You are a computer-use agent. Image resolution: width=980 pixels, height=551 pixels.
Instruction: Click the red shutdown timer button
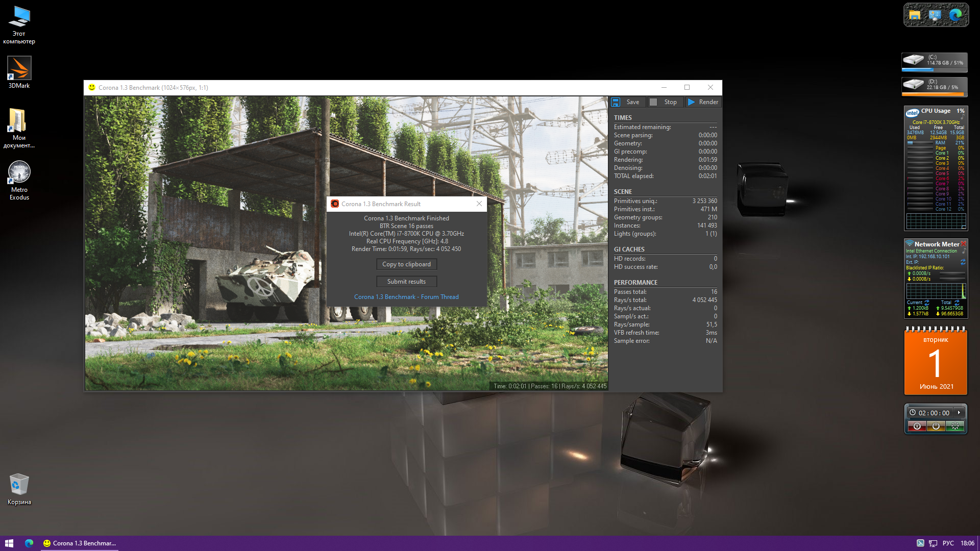(917, 426)
